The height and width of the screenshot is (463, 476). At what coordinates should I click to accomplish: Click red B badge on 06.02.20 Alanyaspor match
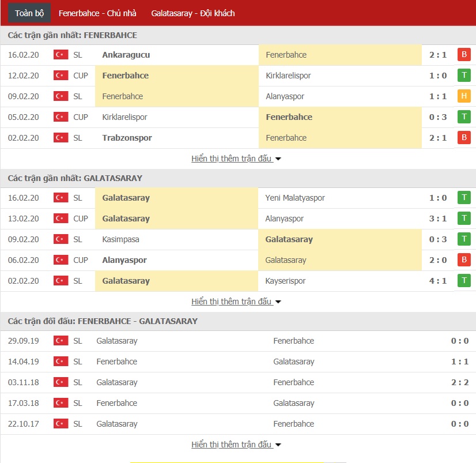tap(464, 260)
